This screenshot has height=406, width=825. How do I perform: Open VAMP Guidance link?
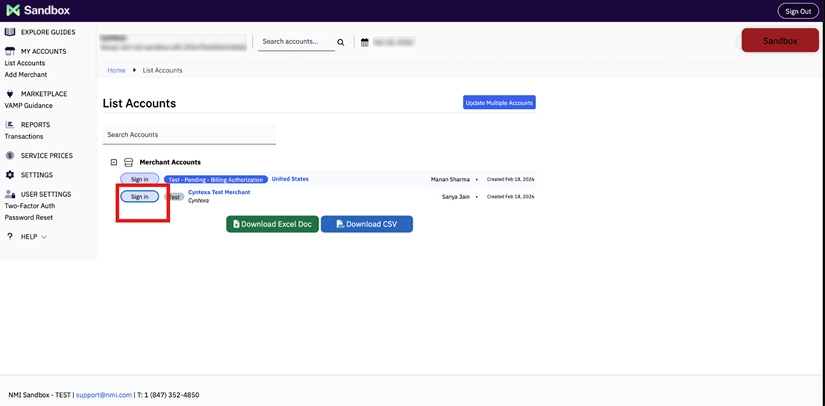pyautogui.click(x=28, y=106)
